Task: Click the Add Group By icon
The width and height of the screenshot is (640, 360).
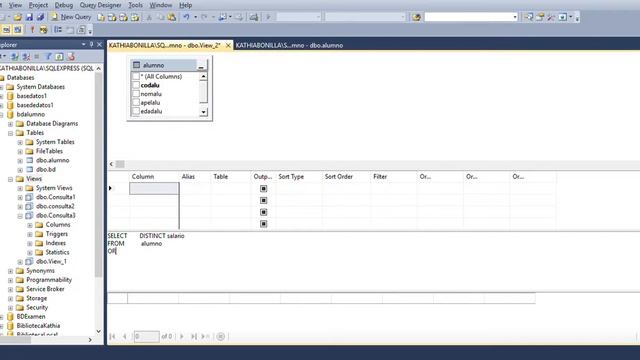Action: pos(58,30)
